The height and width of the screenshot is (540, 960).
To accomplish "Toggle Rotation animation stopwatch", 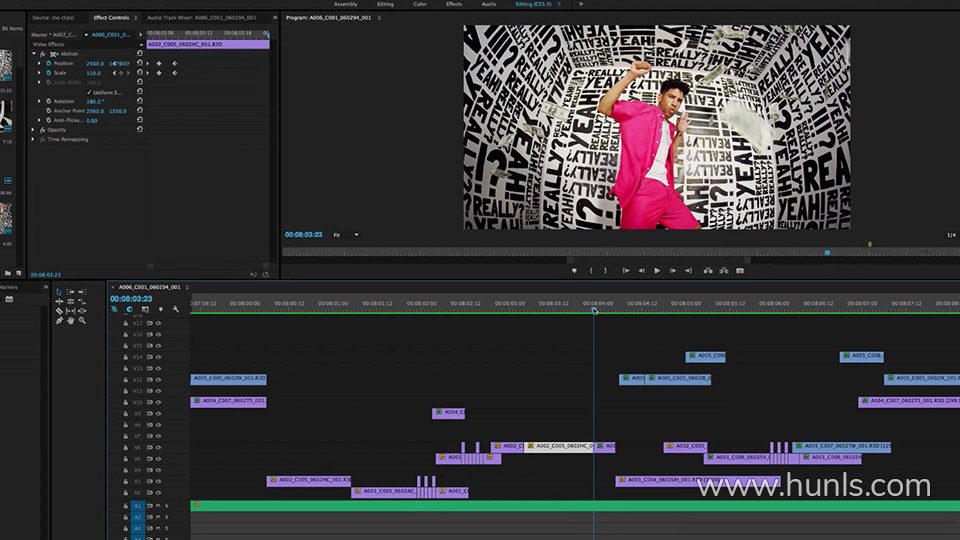I will 48,101.
